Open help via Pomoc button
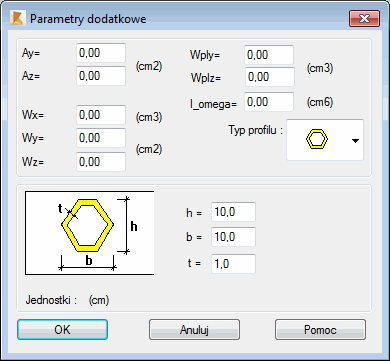Viewport: 390px width, 361px height. 320,330
